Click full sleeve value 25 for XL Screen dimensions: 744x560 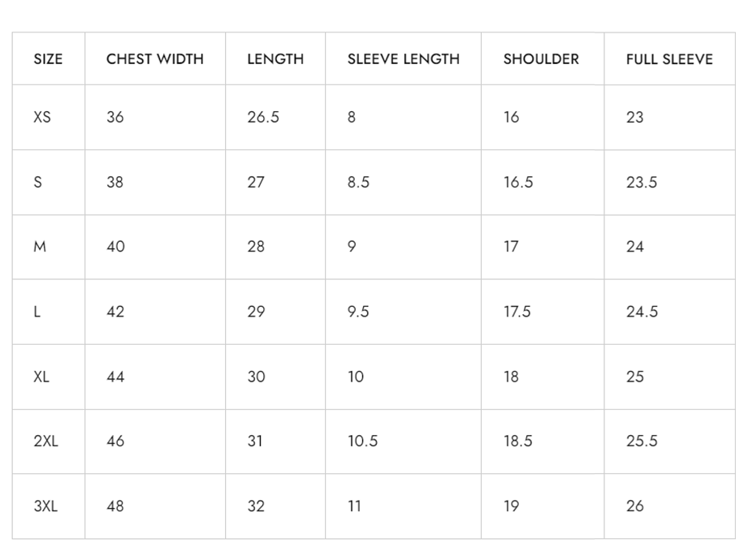pyautogui.click(x=635, y=377)
